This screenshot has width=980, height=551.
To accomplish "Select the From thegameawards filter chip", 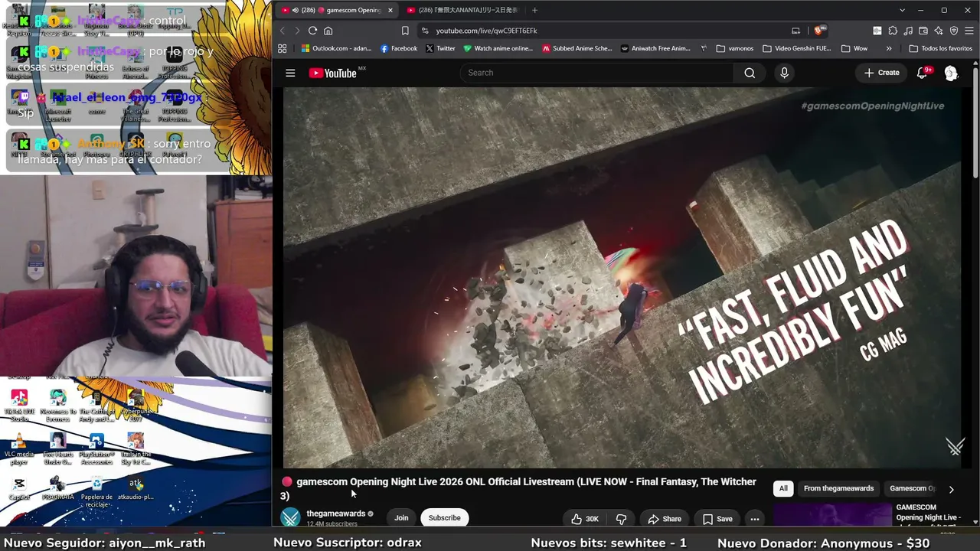I will click(838, 488).
